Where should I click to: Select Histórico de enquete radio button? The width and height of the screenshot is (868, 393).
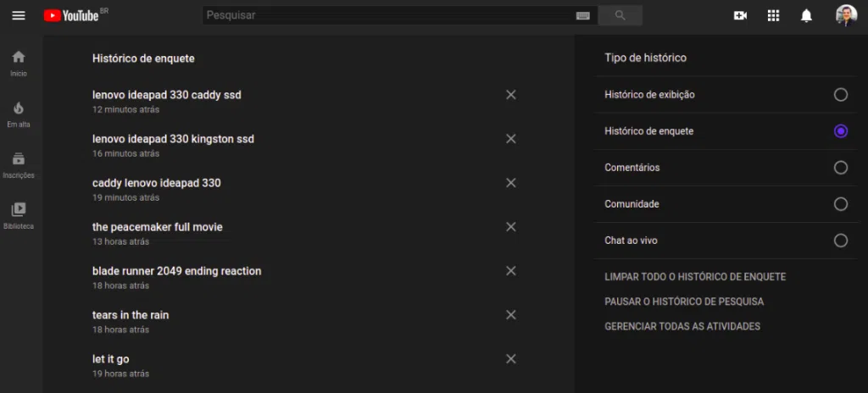840,131
